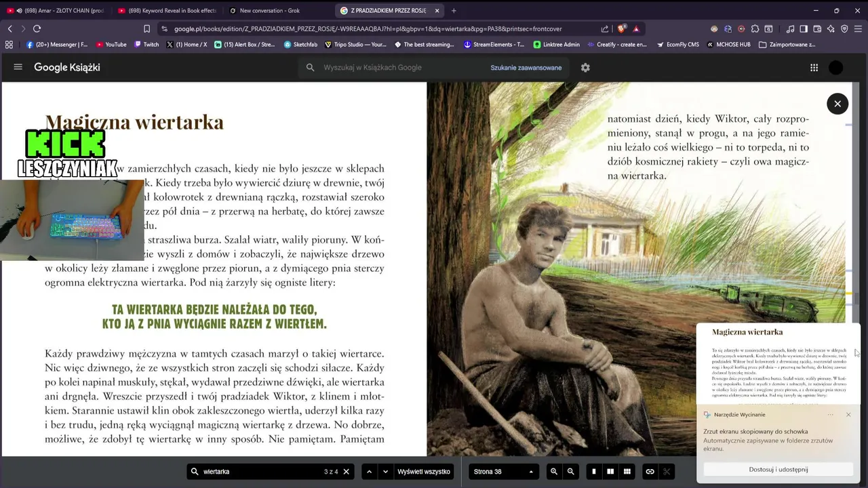Click the address bar URL
The width and height of the screenshot is (868, 488).
click(368, 29)
